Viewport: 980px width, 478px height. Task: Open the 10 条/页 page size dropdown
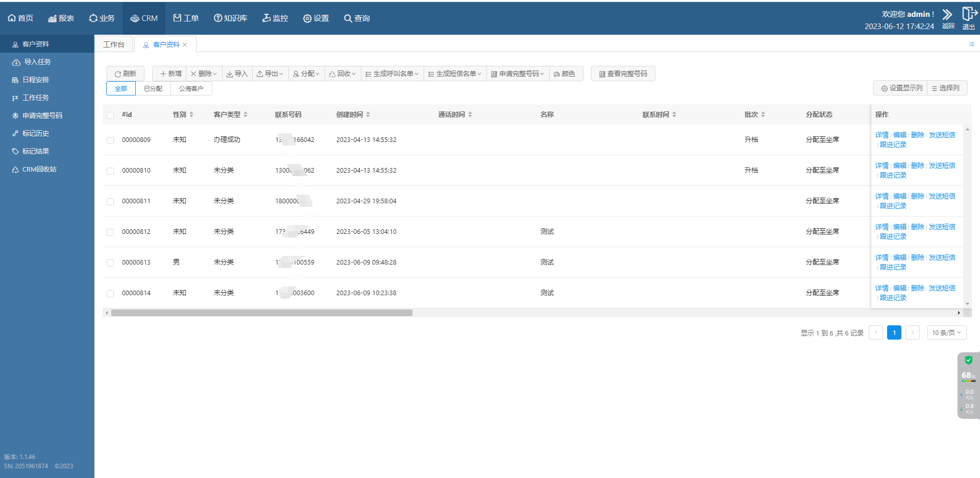[946, 332]
